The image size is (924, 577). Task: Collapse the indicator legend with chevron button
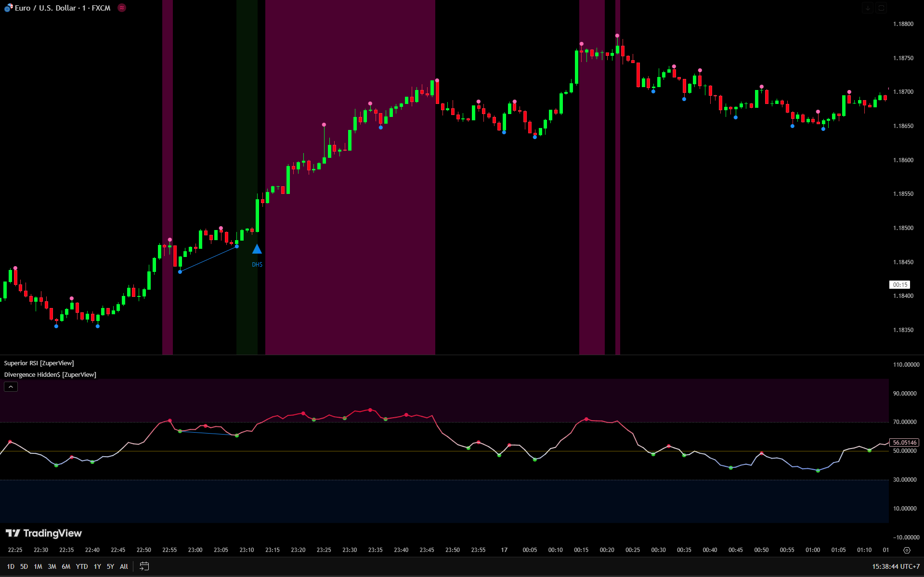click(x=11, y=386)
